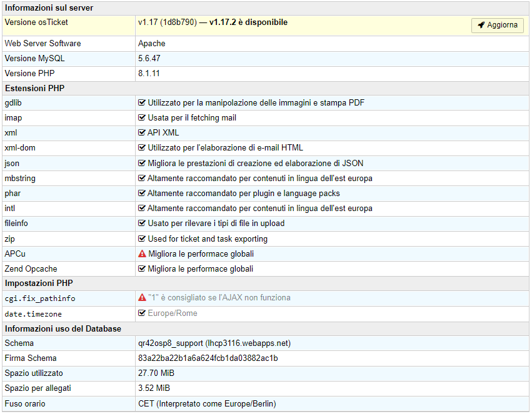Click the check icon in fileinfo row
The height and width of the screenshot is (414, 532).
(142, 224)
